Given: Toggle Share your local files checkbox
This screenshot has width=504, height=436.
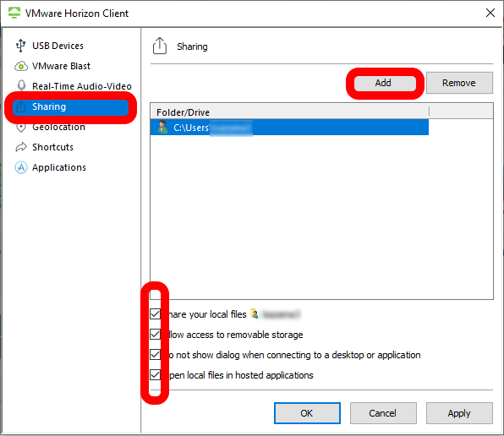Looking at the screenshot, I should pos(156,313).
